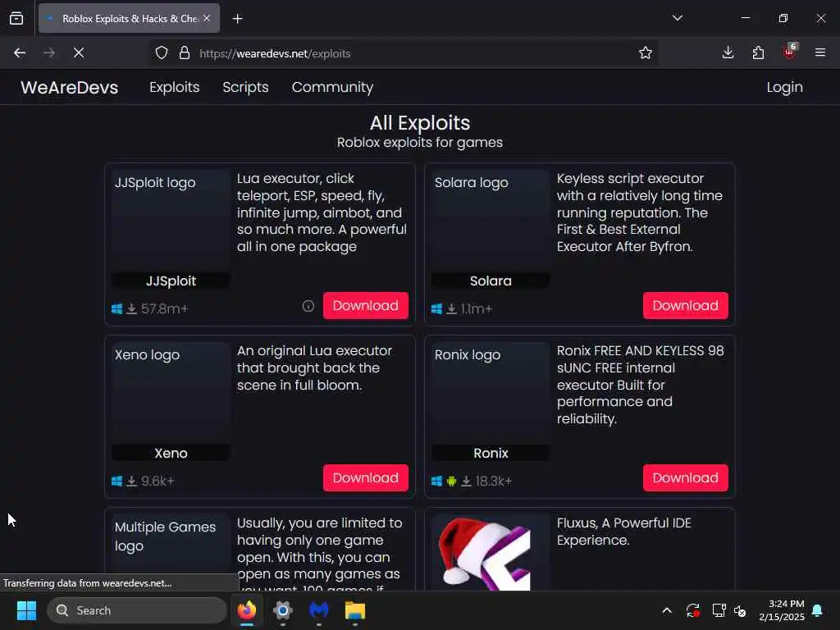This screenshot has width=840, height=630.
Task: Click the site security padlock icon
Action: point(185,53)
